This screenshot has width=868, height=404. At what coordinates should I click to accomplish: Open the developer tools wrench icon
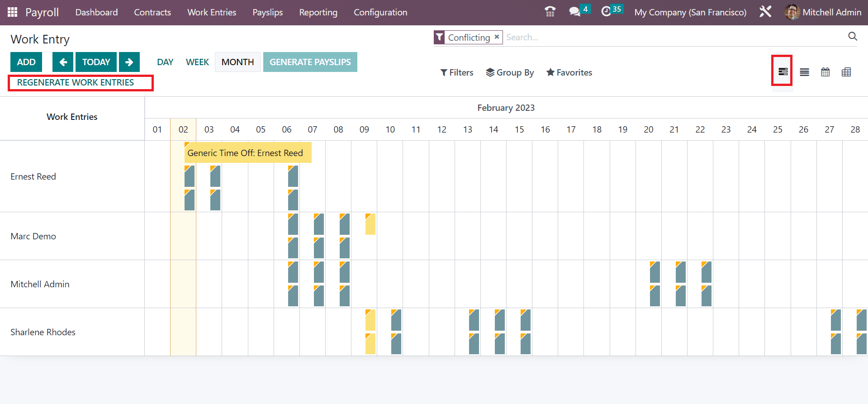pos(765,12)
